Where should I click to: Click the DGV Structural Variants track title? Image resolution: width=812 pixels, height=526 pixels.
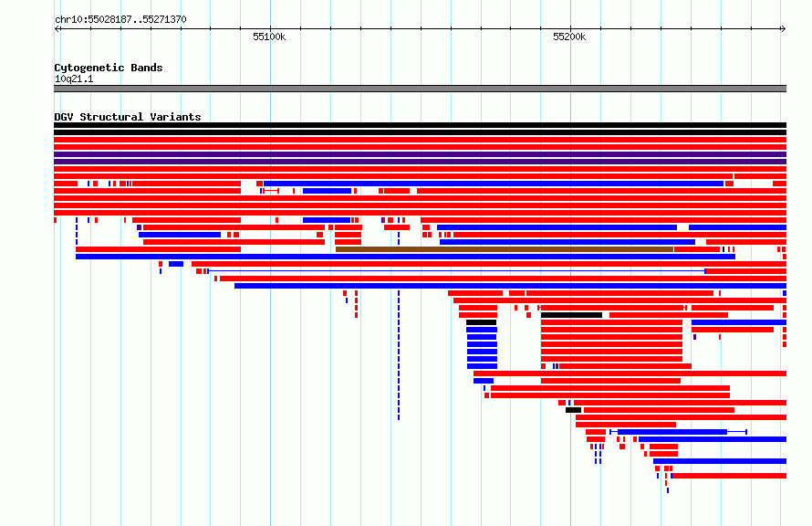[128, 117]
